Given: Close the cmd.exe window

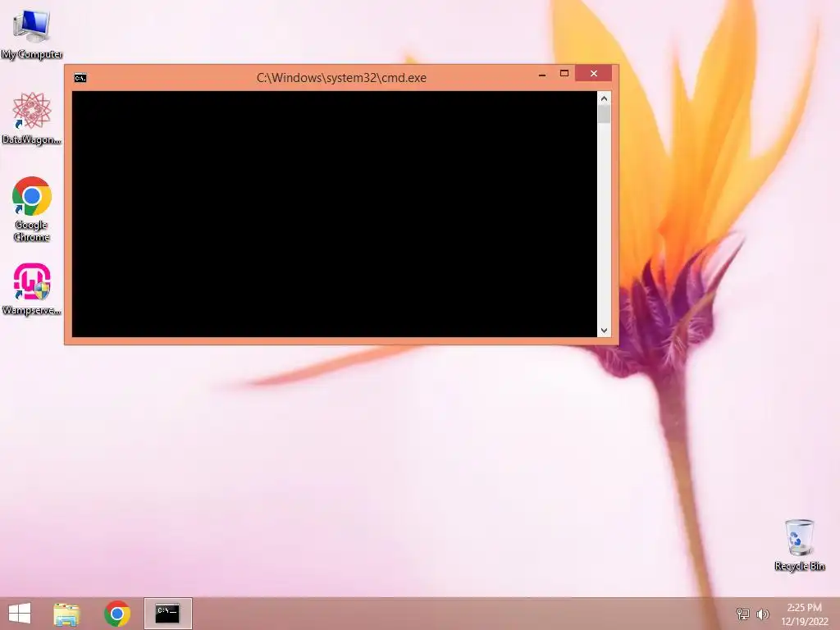Looking at the screenshot, I should pyautogui.click(x=594, y=73).
